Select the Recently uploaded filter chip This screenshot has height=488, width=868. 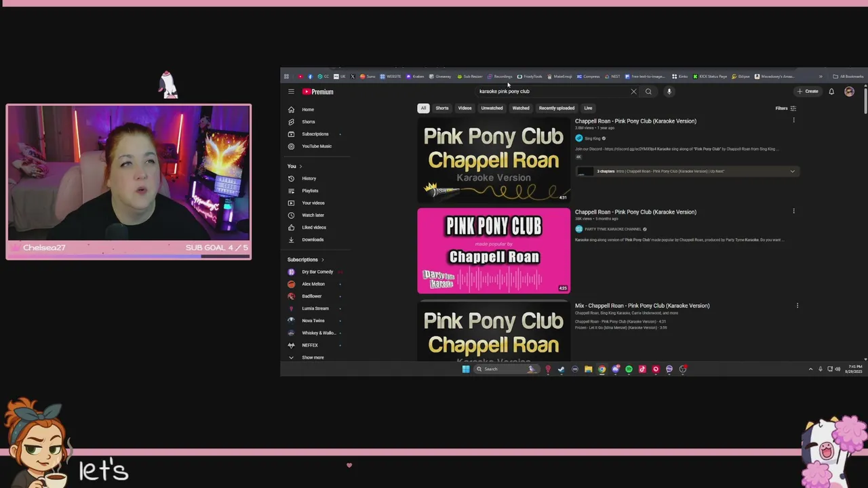pos(557,108)
